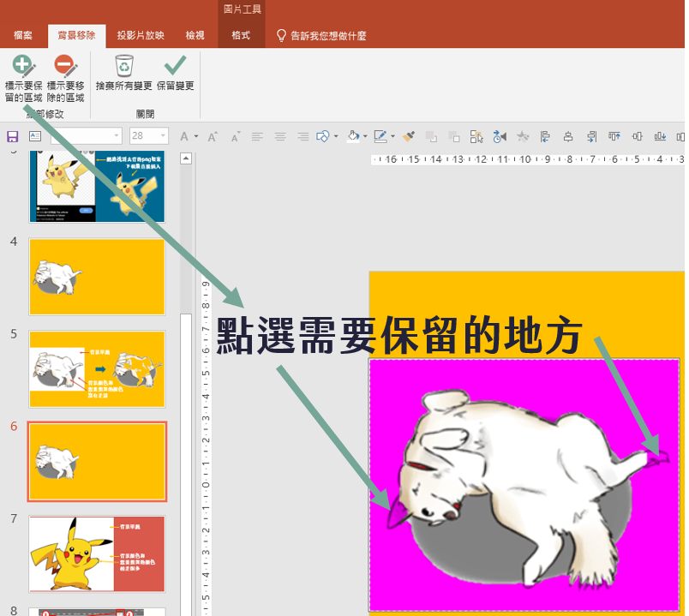Expand the shape outline dropdown arrow
Viewport: 689px width, 616px height.
(x=392, y=136)
